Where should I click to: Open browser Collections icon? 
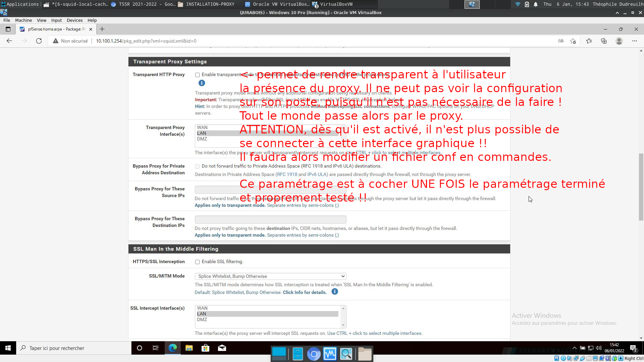point(604,41)
